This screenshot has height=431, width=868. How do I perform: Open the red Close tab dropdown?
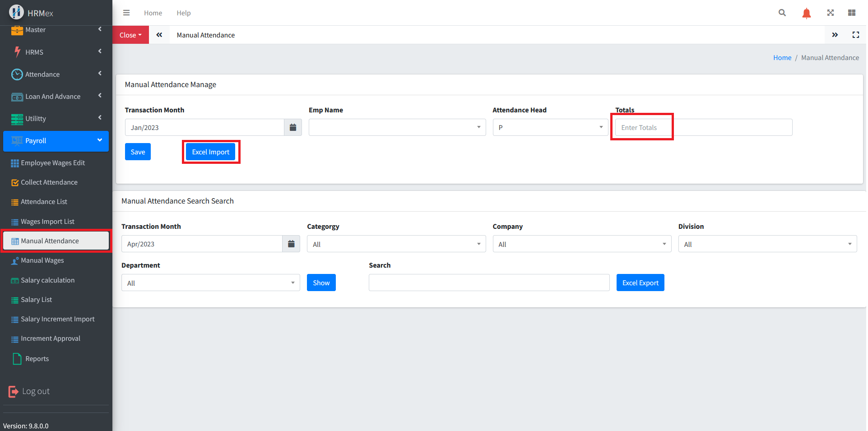(x=130, y=35)
